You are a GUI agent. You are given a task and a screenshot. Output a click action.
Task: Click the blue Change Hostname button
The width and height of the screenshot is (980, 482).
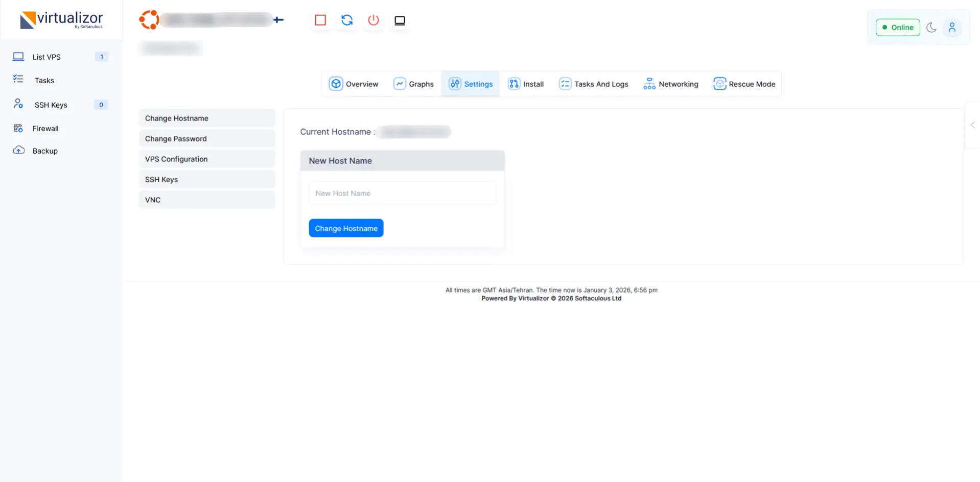pos(346,228)
